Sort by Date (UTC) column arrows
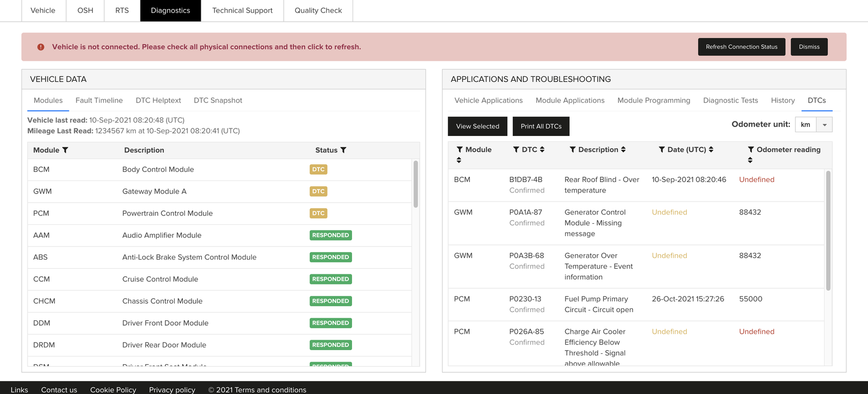868x394 pixels. pyautogui.click(x=711, y=150)
